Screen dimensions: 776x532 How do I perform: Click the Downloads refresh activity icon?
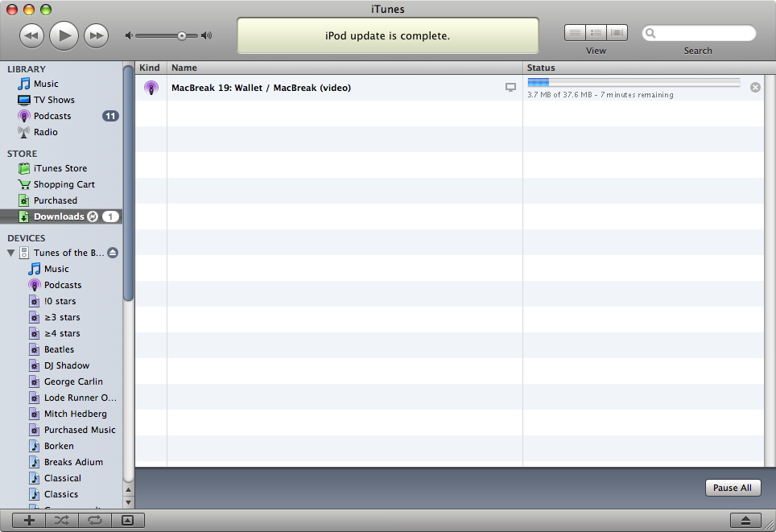click(93, 217)
